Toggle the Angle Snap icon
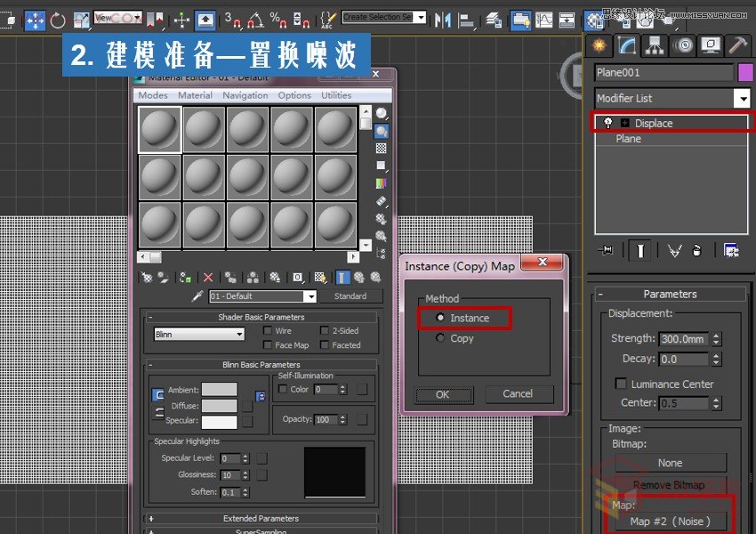This screenshot has height=534, width=756. [x=255, y=20]
